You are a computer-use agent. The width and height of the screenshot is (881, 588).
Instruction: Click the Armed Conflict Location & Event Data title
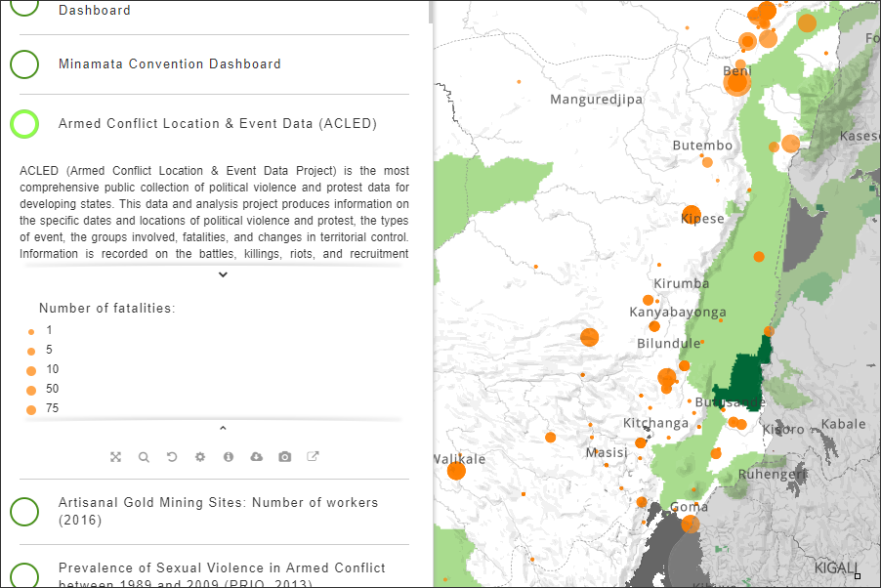[x=218, y=124]
